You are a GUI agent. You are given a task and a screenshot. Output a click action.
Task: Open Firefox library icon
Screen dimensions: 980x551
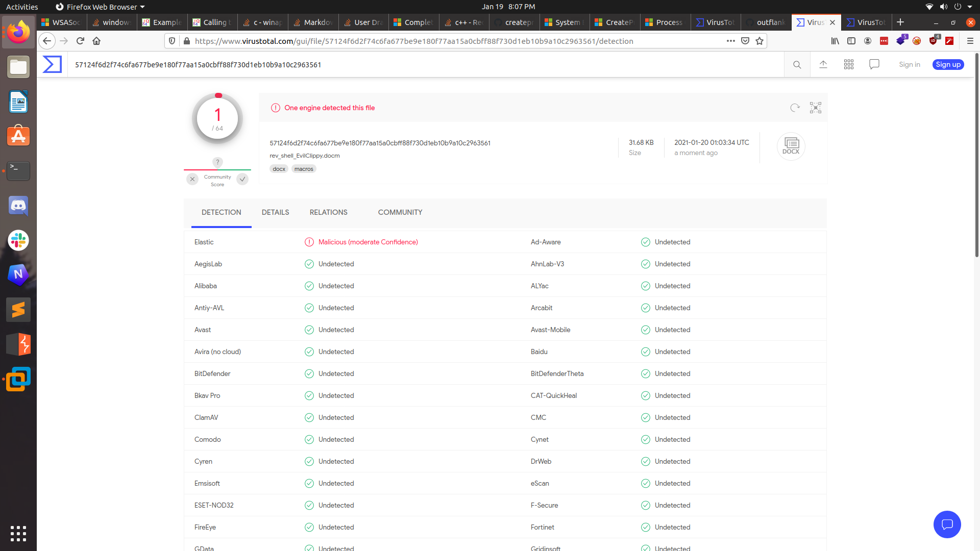pos(835,41)
